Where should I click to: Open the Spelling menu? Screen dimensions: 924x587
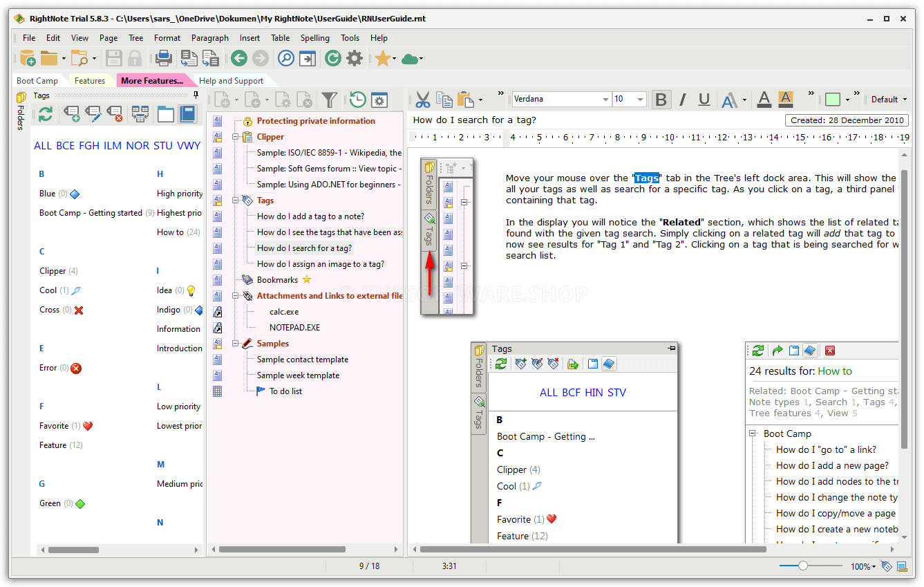point(315,38)
